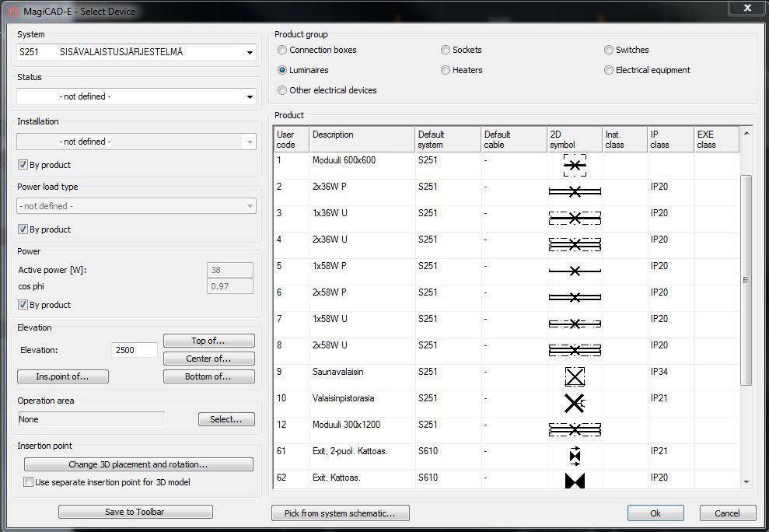
Task: Click the Saunavalaisin 2D symbol
Action: [x=575, y=377]
